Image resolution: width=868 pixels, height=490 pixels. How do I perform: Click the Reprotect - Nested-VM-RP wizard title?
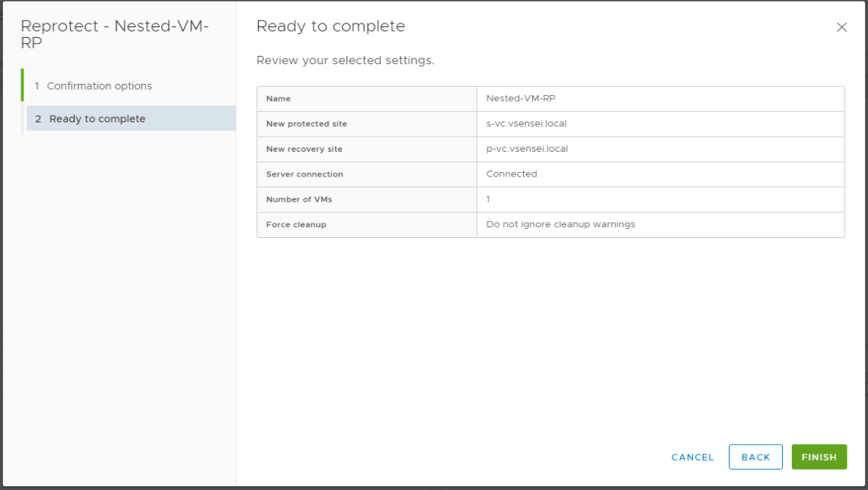[x=115, y=34]
